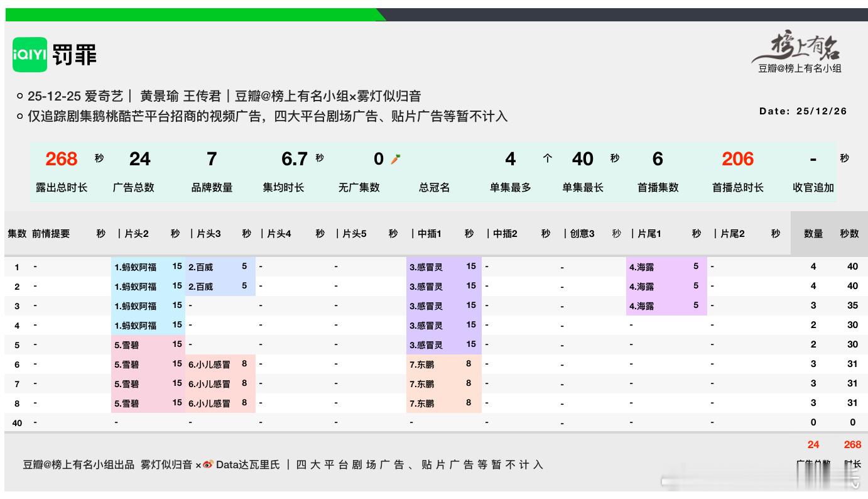Click the 单集最长 stat label
The height and width of the screenshot is (499, 868).
583,187
